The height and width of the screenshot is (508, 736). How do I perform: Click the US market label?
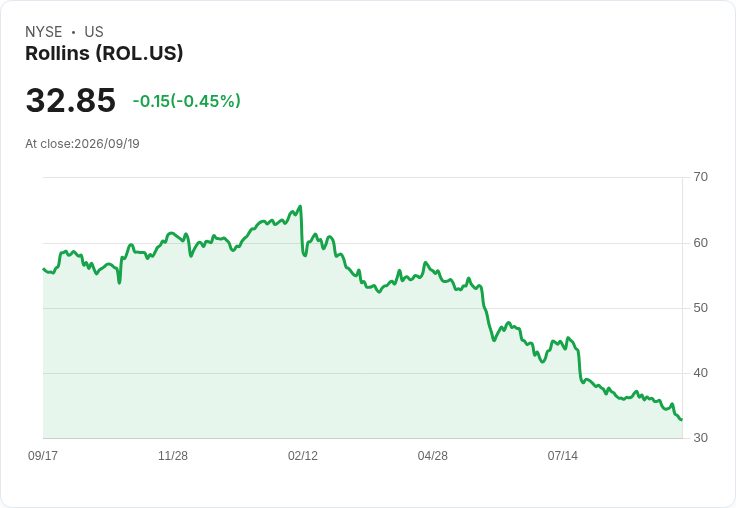coord(94,32)
